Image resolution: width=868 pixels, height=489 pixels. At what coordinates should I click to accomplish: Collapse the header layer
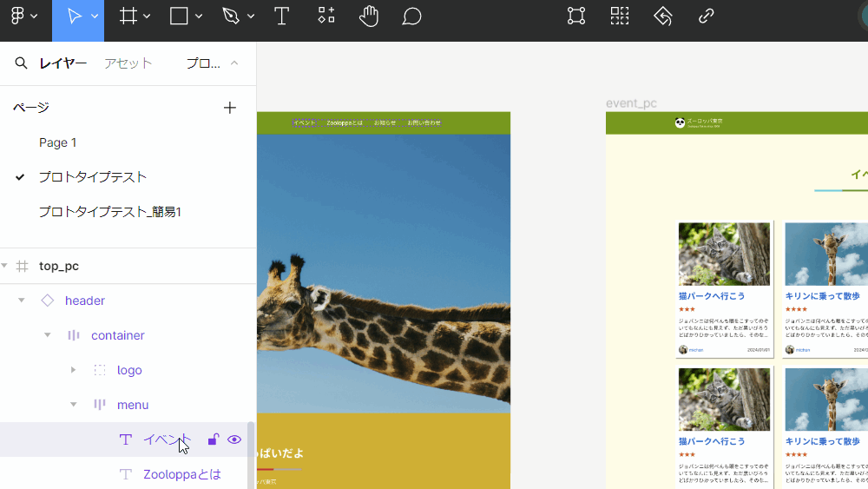[22, 301]
